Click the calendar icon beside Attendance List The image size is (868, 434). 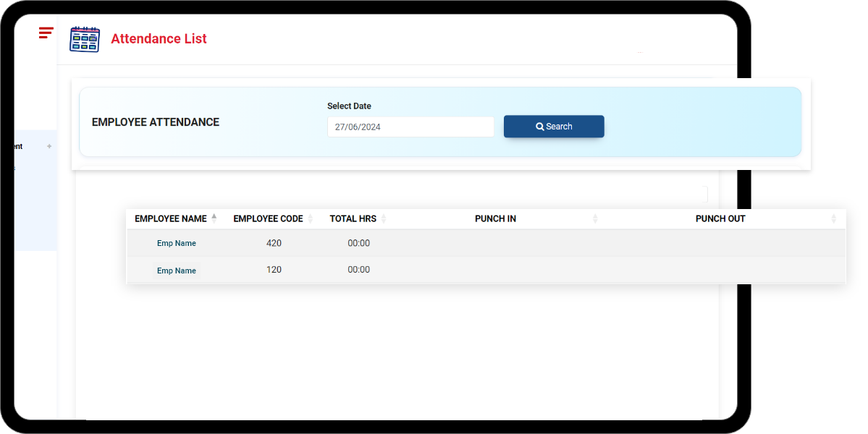tap(85, 39)
